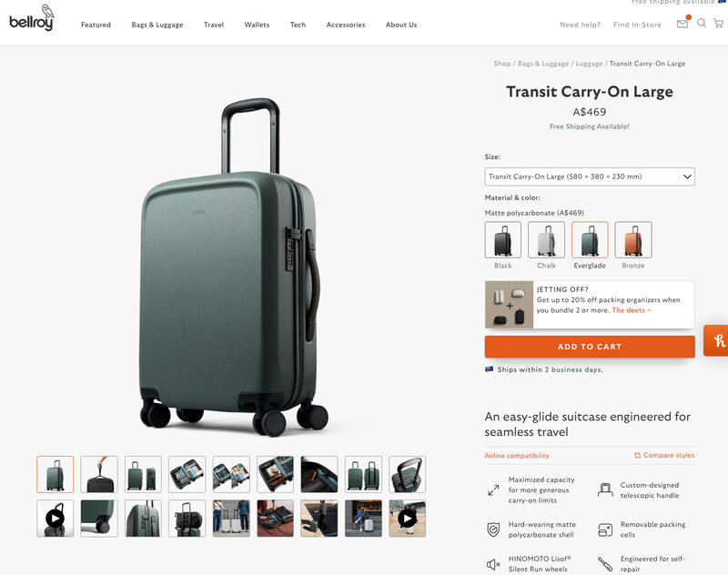This screenshot has width=728, height=575.
Task: View the open suitcase interior thumbnail
Action: [x=187, y=474]
